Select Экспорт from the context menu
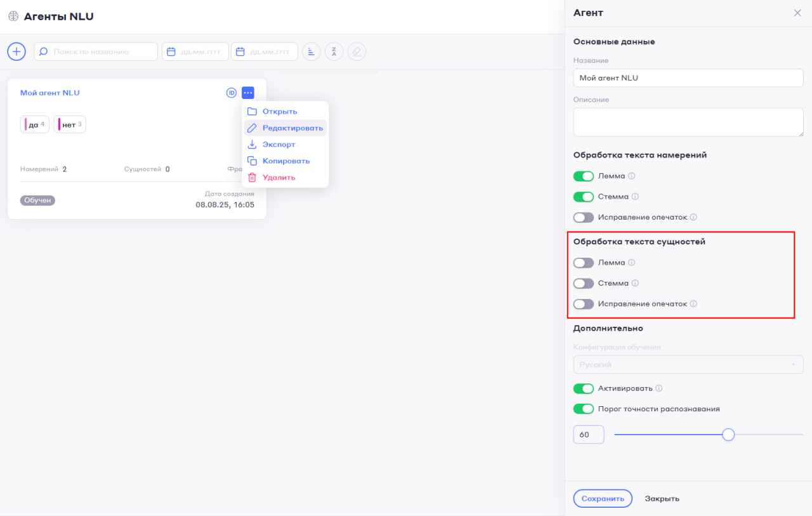 278,145
